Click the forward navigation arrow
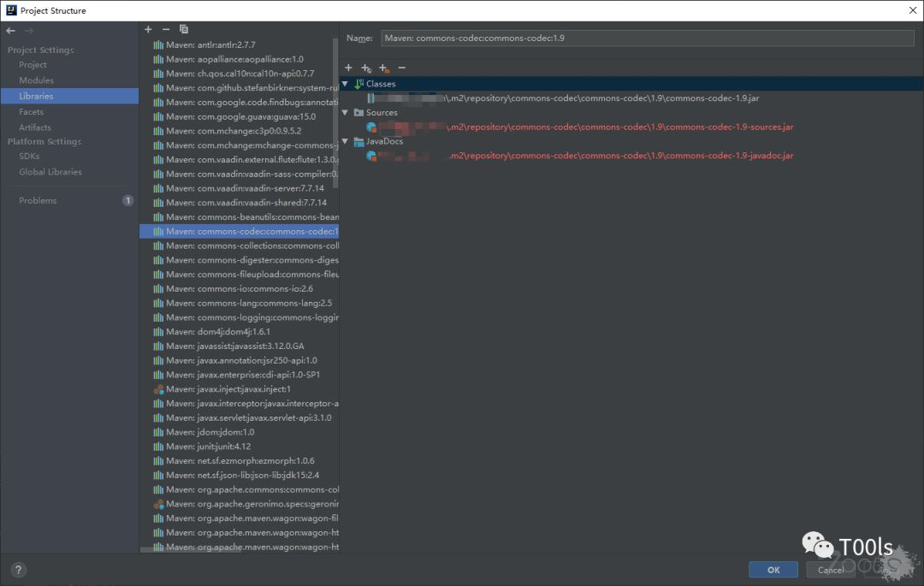This screenshot has width=924, height=586. (x=27, y=30)
